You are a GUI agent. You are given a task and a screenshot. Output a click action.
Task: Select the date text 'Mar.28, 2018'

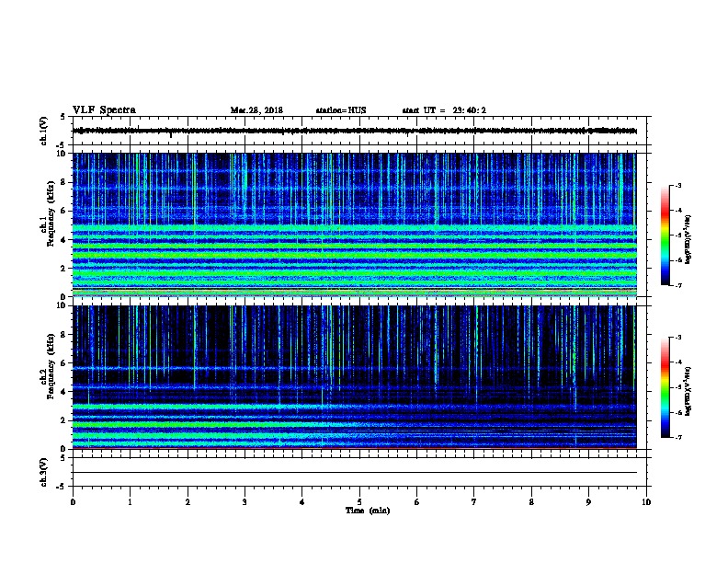(256, 110)
